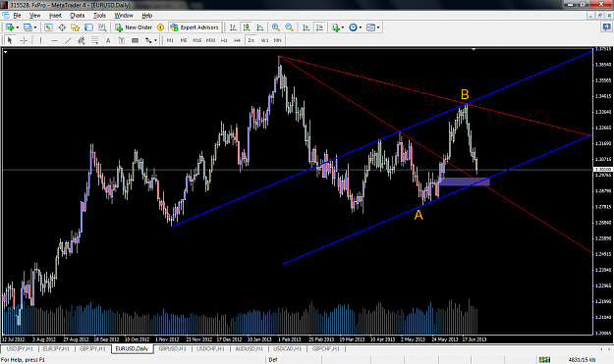Switch to the EURJPY,H1 chart tab

click(x=56, y=348)
